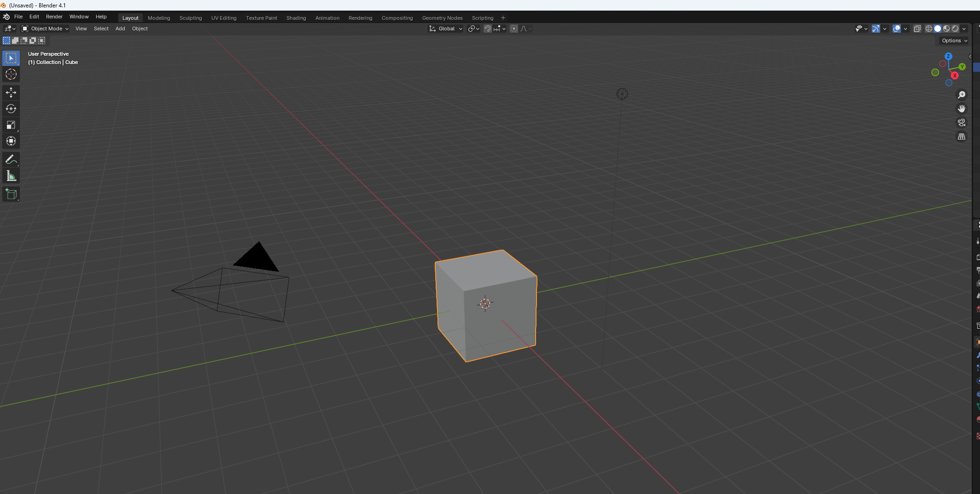Screen dimensions: 980x494
Task: Toggle viewport overlays visibility
Action: pos(896,29)
